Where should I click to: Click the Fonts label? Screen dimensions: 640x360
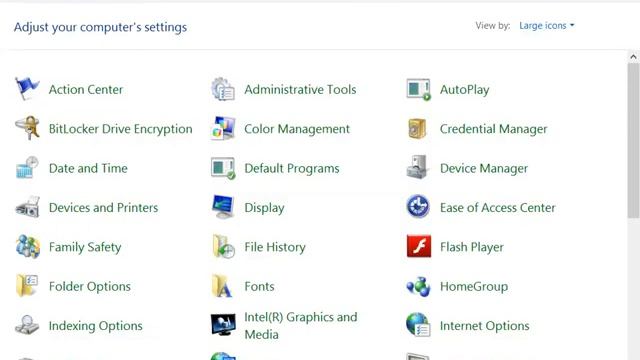pos(259,286)
